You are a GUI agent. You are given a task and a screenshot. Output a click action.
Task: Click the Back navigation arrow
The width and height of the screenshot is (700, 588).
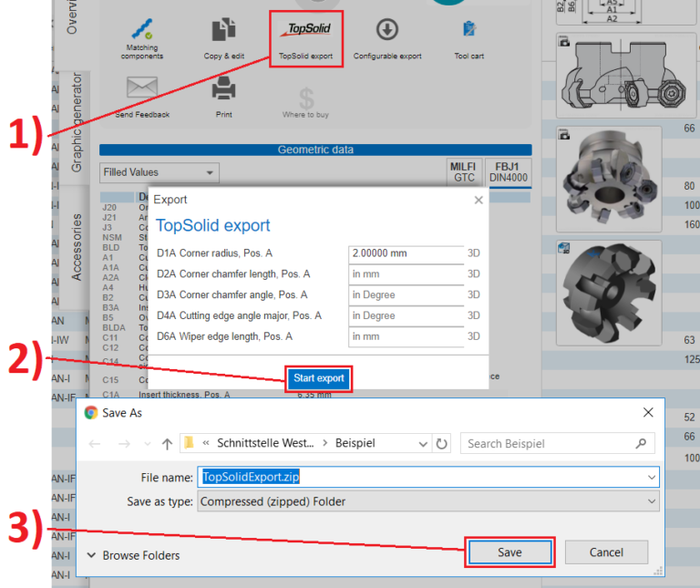click(x=95, y=444)
